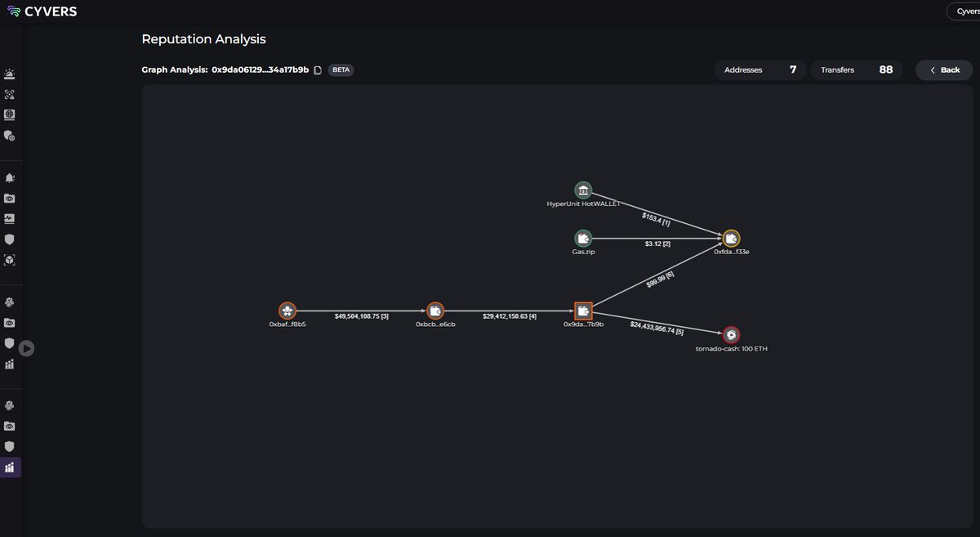Open the bell alerts sidebar icon

pos(10,177)
